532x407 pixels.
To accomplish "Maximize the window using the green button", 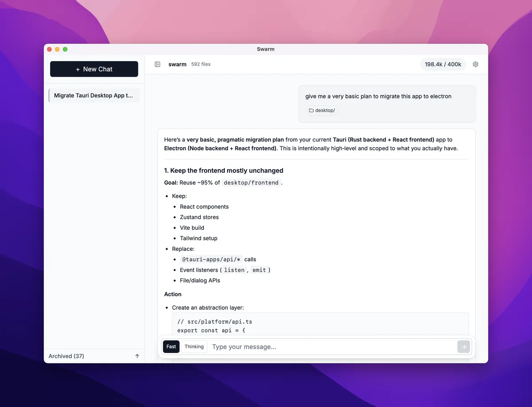I will [x=65, y=49].
